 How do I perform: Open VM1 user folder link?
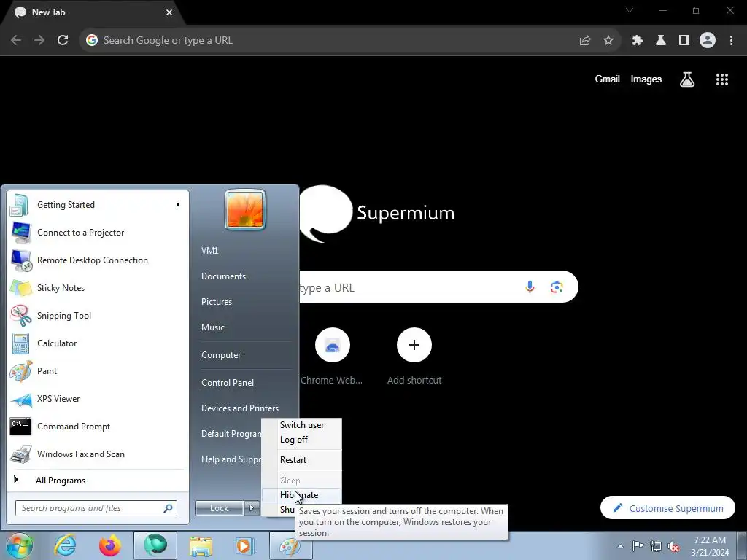[209, 251]
